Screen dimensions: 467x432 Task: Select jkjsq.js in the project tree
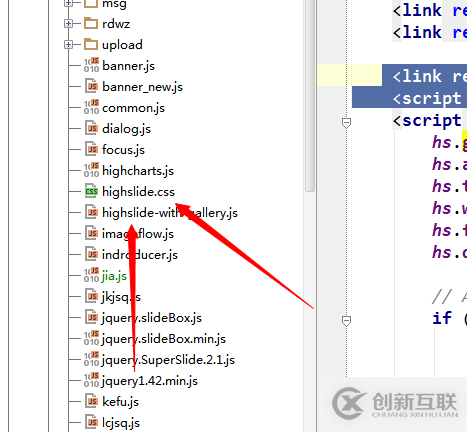(121, 297)
